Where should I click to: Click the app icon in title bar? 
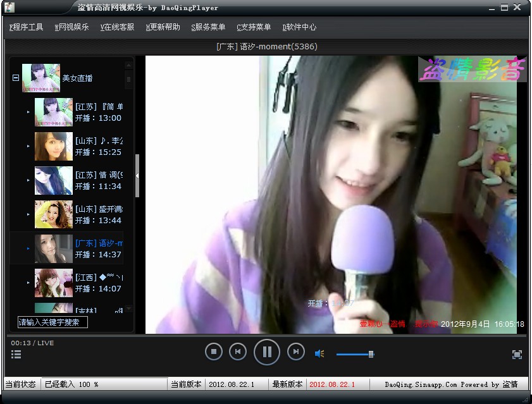pyautogui.click(x=9, y=8)
